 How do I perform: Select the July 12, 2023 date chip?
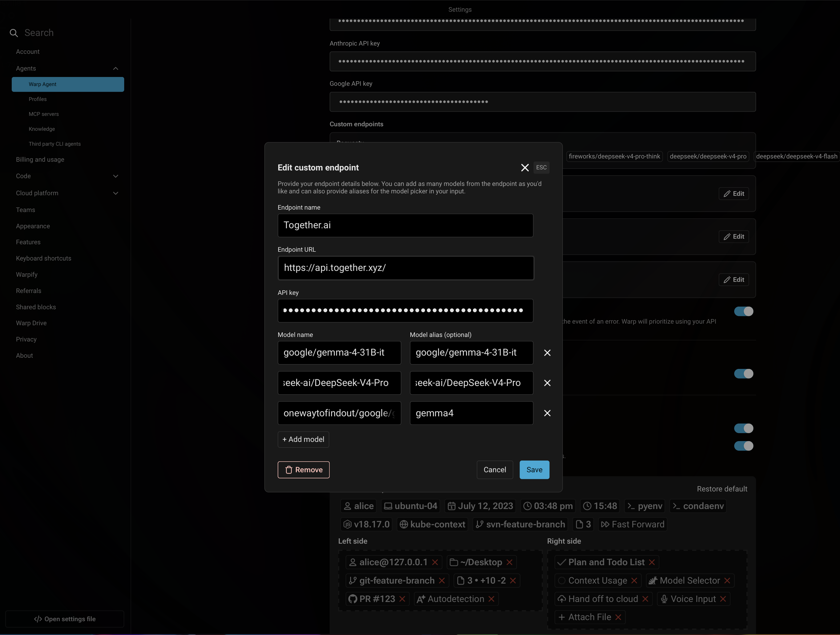pyautogui.click(x=480, y=506)
